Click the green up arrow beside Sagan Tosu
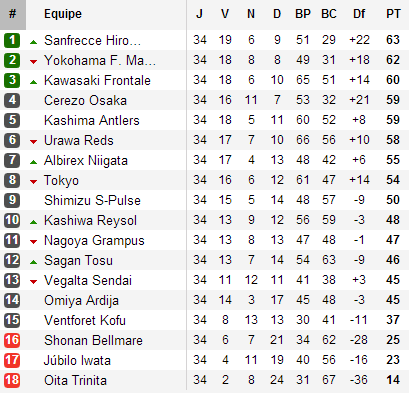The height and width of the screenshot is (393, 409). 33,262
